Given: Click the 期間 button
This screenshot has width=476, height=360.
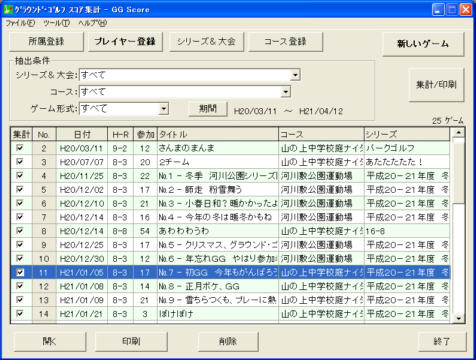Looking at the screenshot, I should pos(208,109).
